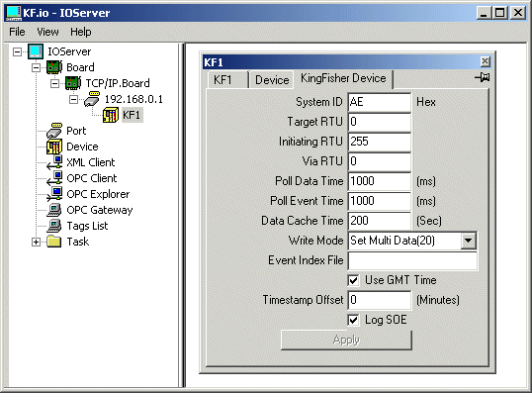Select the Device tree label

click(x=82, y=147)
